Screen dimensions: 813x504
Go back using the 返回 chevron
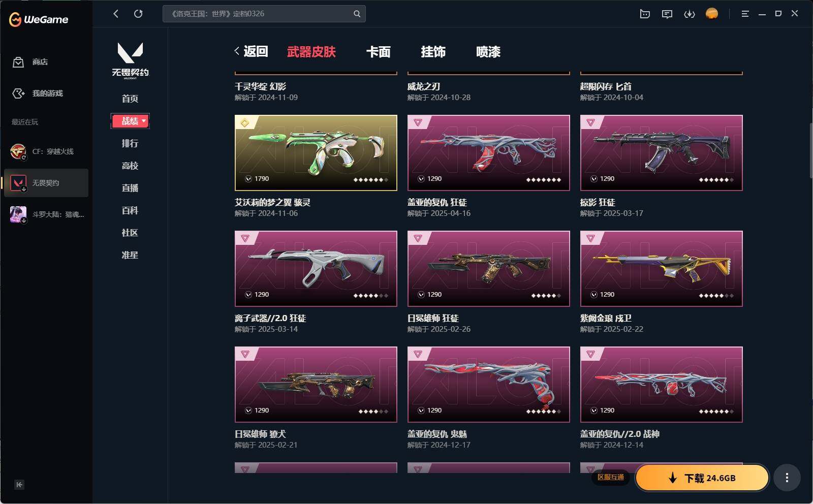[x=251, y=51]
